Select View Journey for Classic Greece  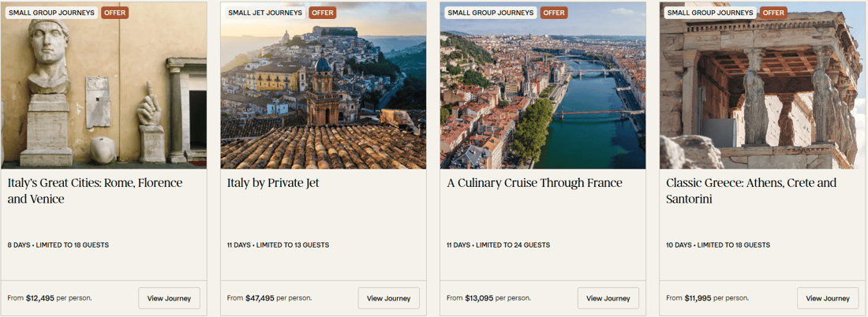click(x=828, y=298)
